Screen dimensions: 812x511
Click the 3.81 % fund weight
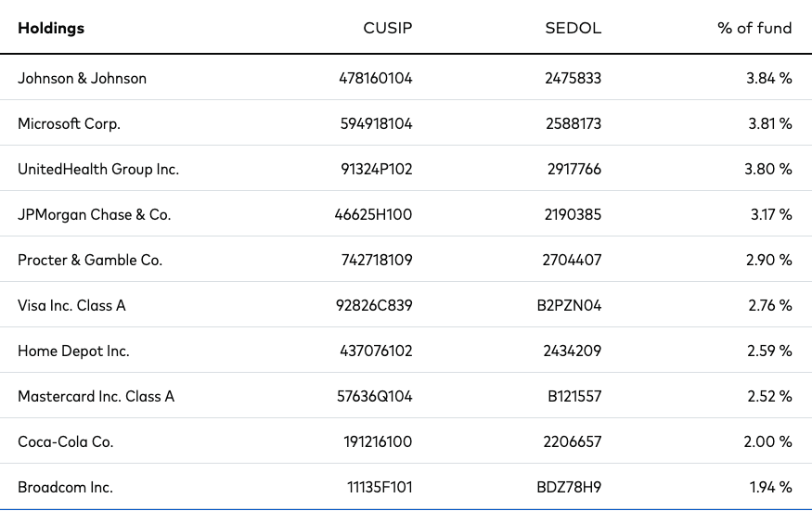pyautogui.click(x=769, y=123)
